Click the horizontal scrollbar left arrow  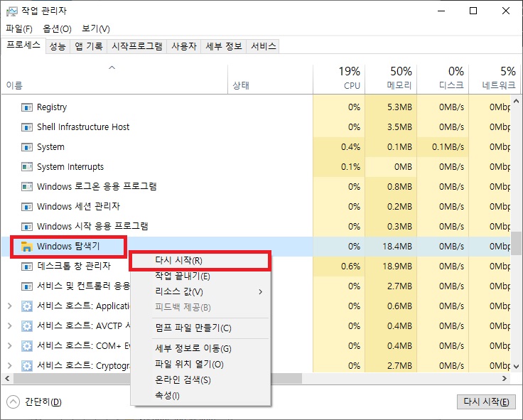click(7, 379)
